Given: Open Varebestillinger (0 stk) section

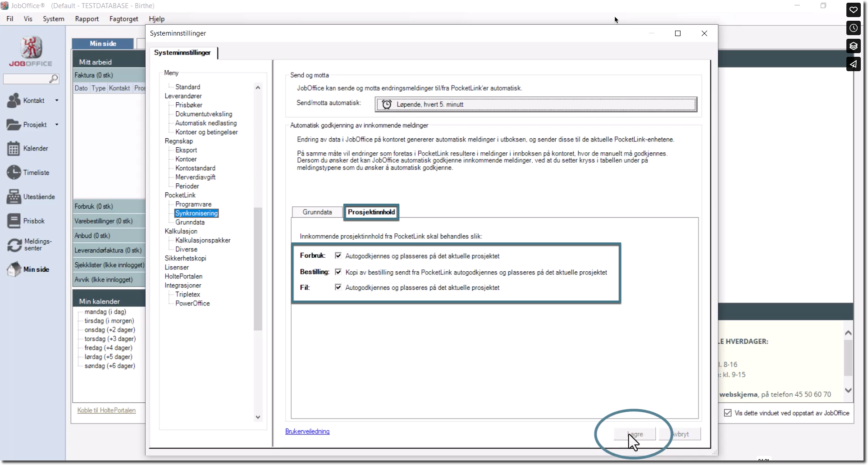Looking at the screenshot, I should click(x=110, y=221).
